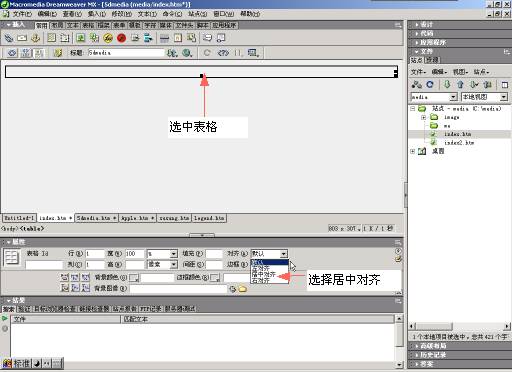Open the 背景颜色 color picker swatch
This screenshot has height=372, width=512.
coord(134,277)
